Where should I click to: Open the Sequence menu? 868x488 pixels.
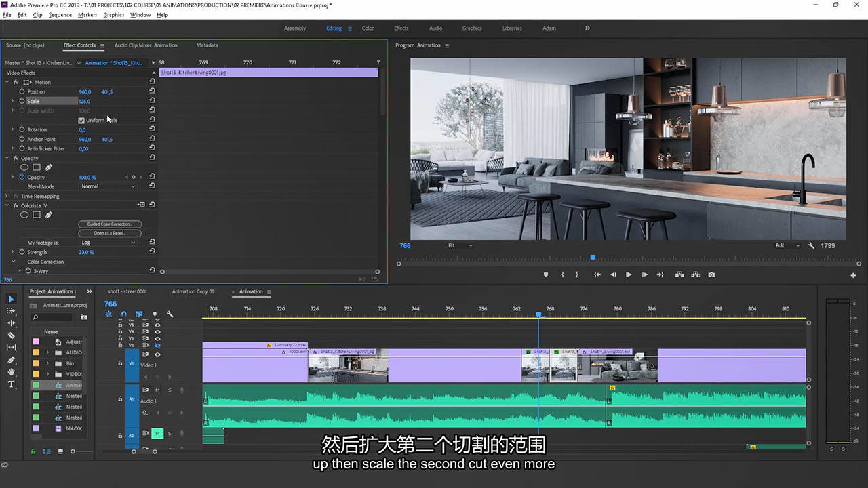click(60, 15)
